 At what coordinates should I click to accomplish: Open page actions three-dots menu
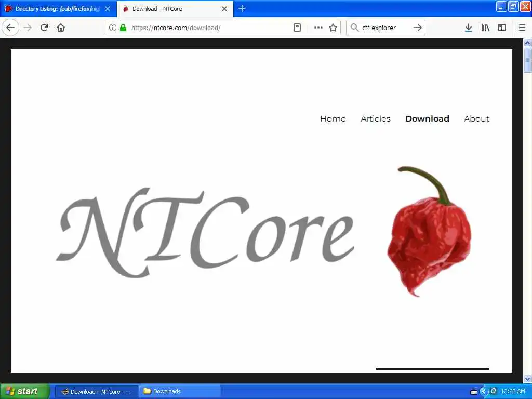click(318, 28)
